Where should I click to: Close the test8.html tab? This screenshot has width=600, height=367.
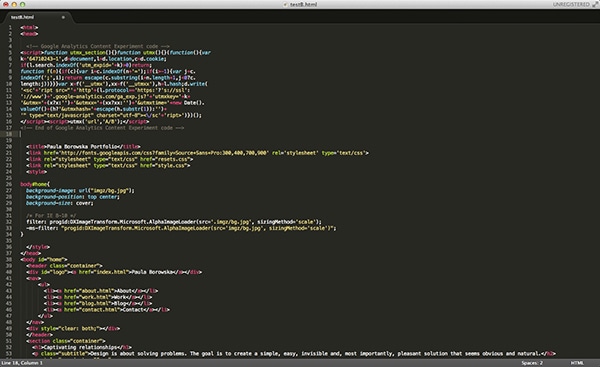[x=63, y=17]
